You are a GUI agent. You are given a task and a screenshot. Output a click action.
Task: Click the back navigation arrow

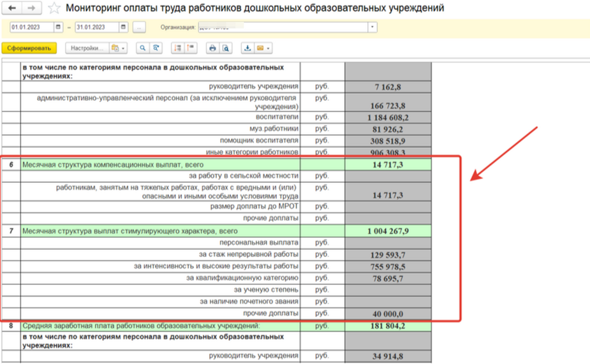click(12, 8)
